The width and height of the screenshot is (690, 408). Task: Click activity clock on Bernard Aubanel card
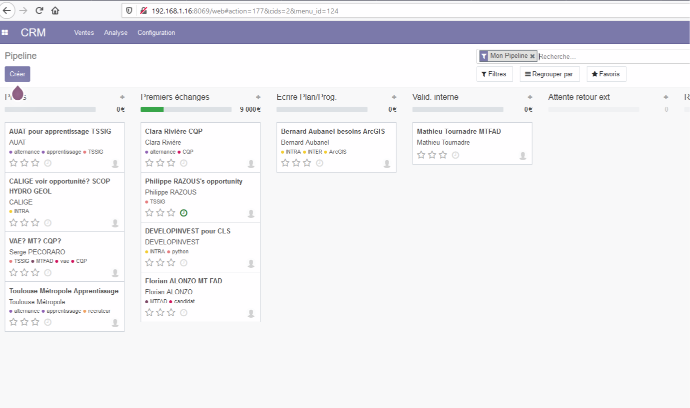(x=319, y=163)
